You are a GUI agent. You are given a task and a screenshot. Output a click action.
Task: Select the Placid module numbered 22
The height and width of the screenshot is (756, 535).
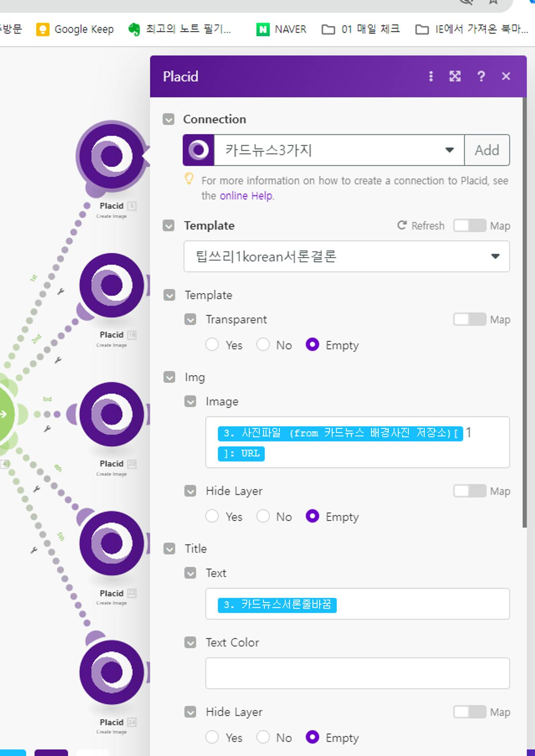point(111,543)
